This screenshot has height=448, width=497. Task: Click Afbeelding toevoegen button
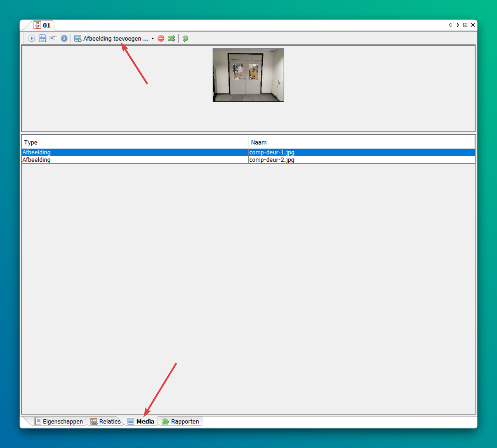pos(112,38)
